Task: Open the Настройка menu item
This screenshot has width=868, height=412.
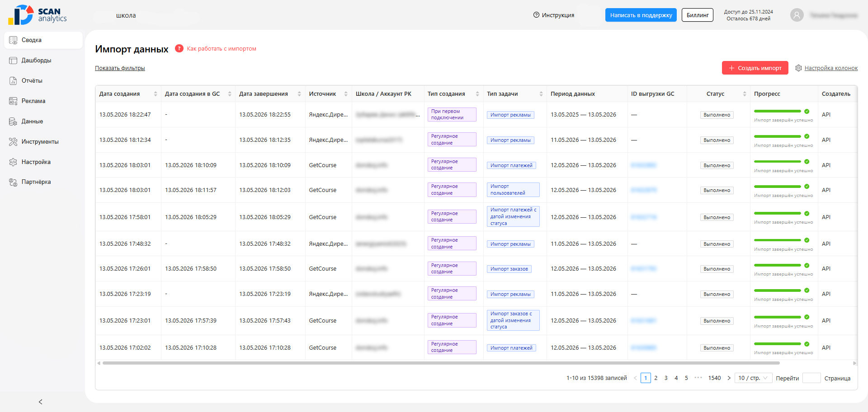Action: 36,162
